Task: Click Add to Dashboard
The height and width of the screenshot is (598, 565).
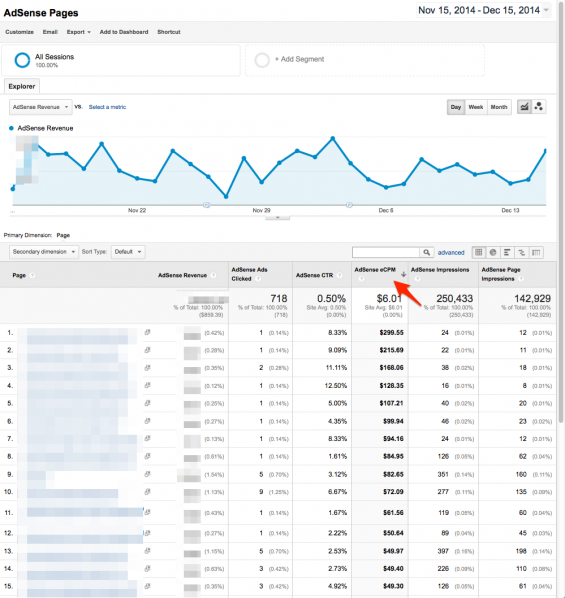Action: 124,32
